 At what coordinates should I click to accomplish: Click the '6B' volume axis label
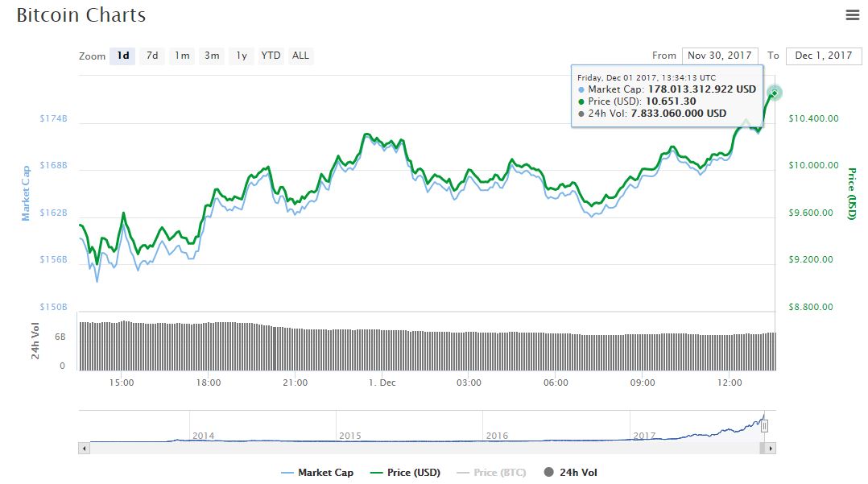click(60, 337)
